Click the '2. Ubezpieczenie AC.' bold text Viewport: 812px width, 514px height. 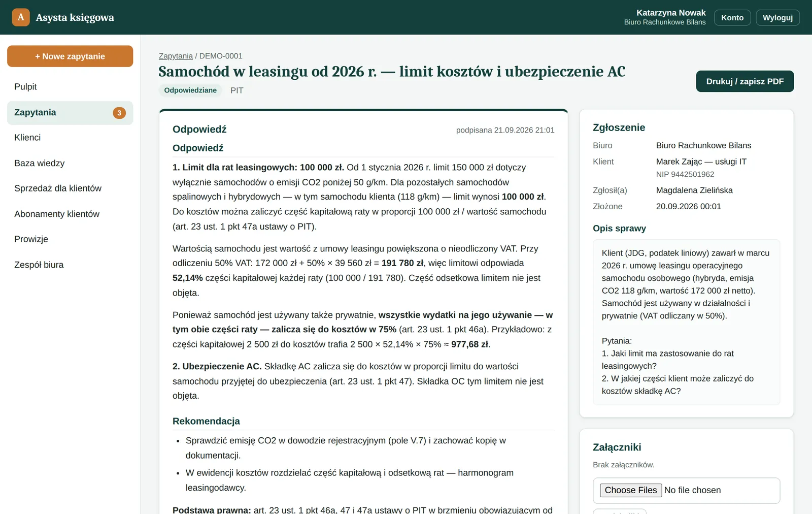(217, 366)
